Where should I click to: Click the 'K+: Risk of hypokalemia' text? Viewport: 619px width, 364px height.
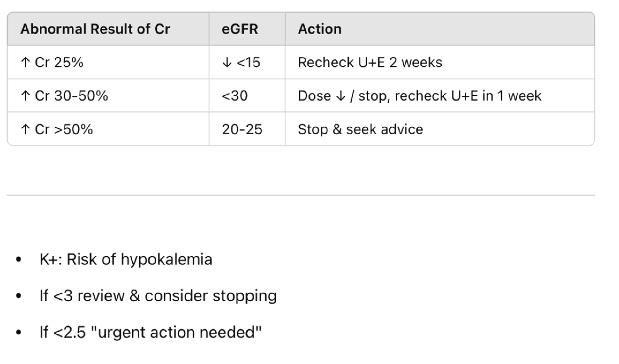pos(126,260)
